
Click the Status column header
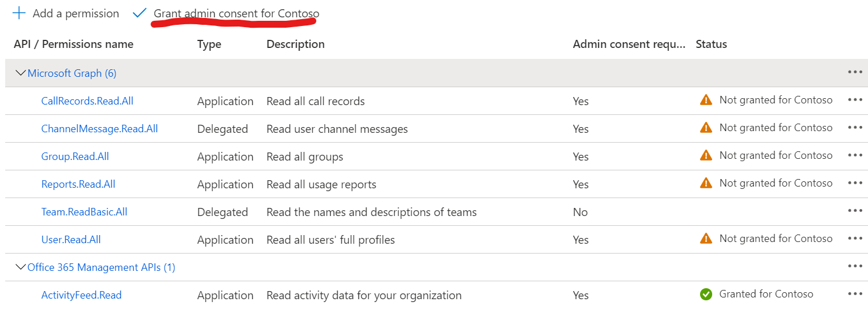click(x=711, y=44)
